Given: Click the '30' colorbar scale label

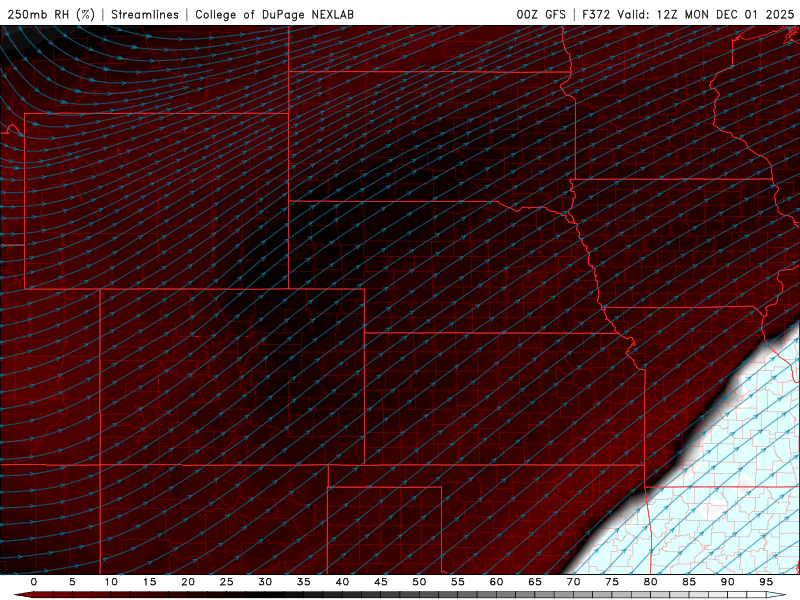Looking at the screenshot, I should (265, 582).
